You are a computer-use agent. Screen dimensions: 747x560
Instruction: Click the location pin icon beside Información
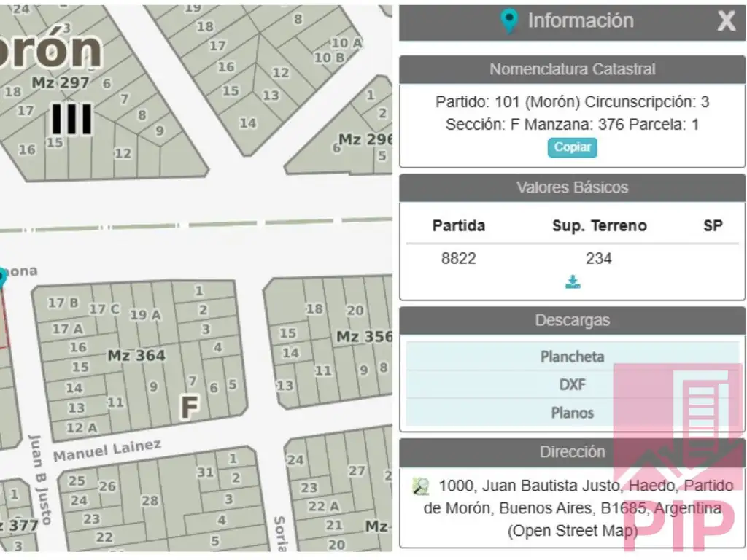point(510,21)
